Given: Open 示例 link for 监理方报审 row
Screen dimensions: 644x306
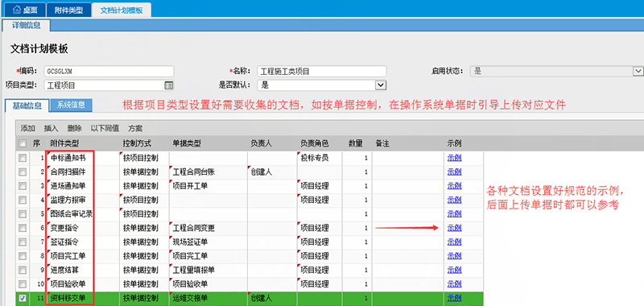Looking at the screenshot, I should 454,200.
